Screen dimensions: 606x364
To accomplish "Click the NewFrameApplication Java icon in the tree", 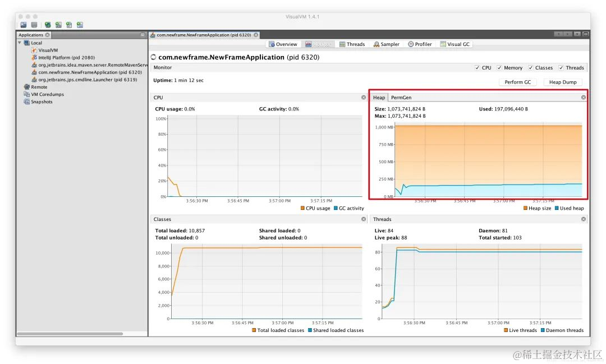I will click(34, 72).
